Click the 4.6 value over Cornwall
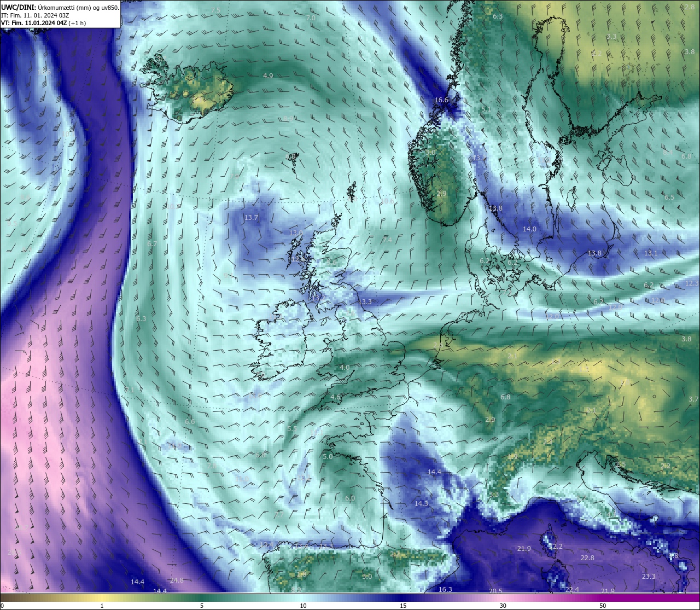 [x=335, y=397]
